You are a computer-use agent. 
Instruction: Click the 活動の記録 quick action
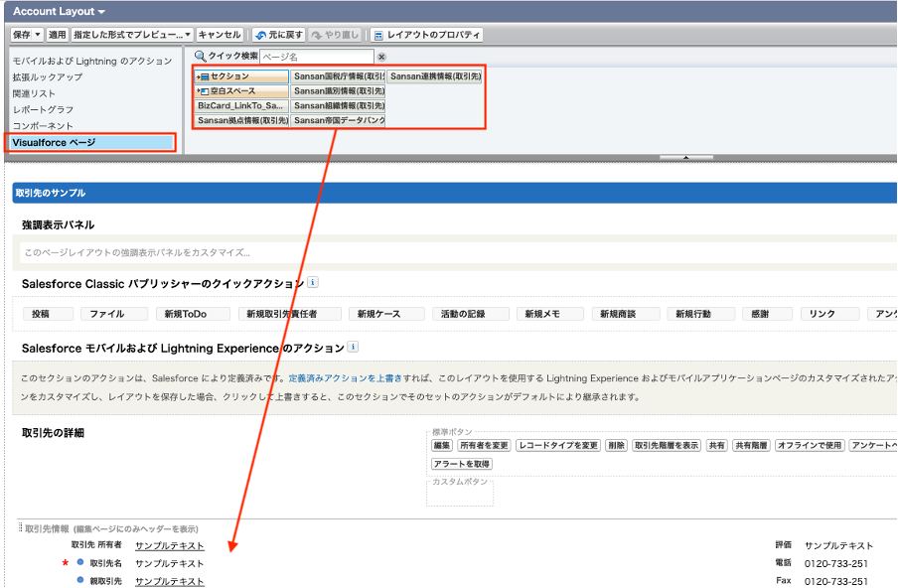pyautogui.click(x=471, y=314)
